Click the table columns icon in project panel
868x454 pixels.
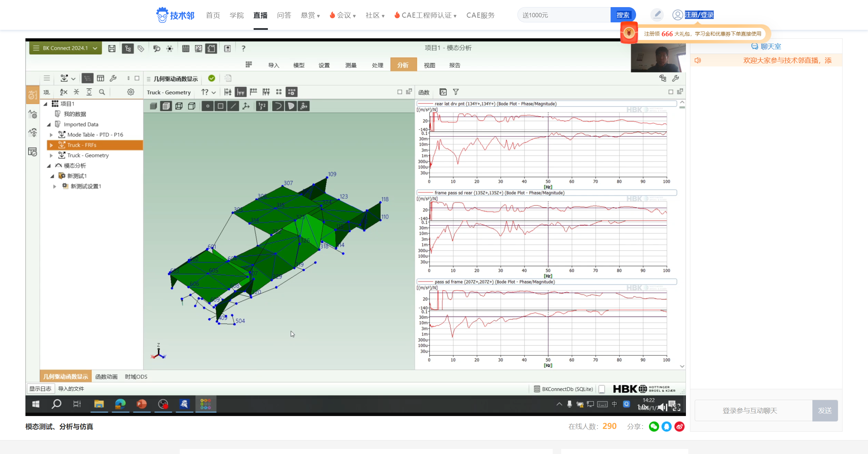pos(100,78)
